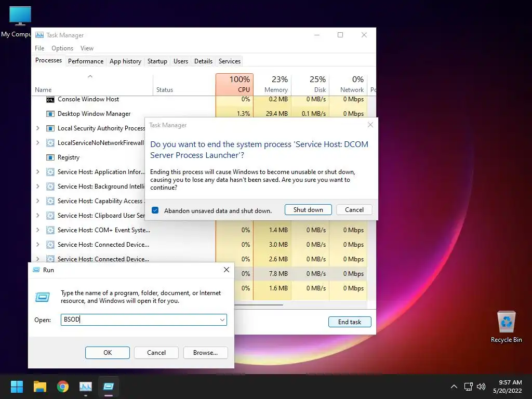The width and height of the screenshot is (532, 399).
Task: Confirm with the Shut down button
Action: tap(308, 210)
